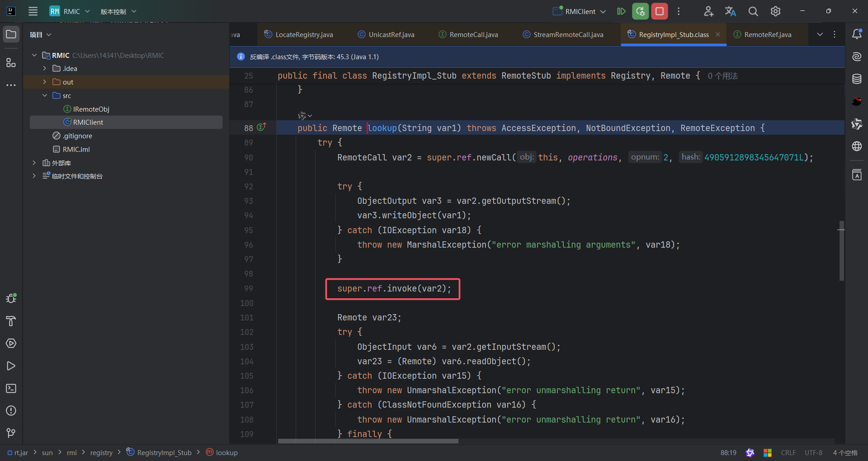
Task: Click the horizontal editor scrollbar
Action: [368, 441]
